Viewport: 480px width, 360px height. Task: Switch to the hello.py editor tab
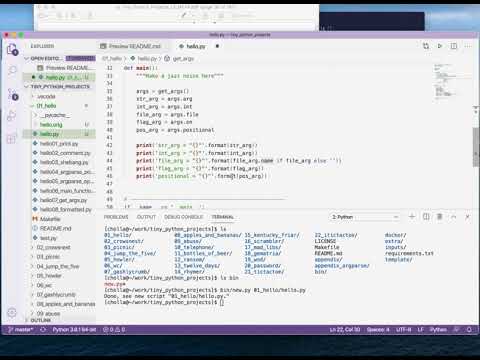point(196,46)
